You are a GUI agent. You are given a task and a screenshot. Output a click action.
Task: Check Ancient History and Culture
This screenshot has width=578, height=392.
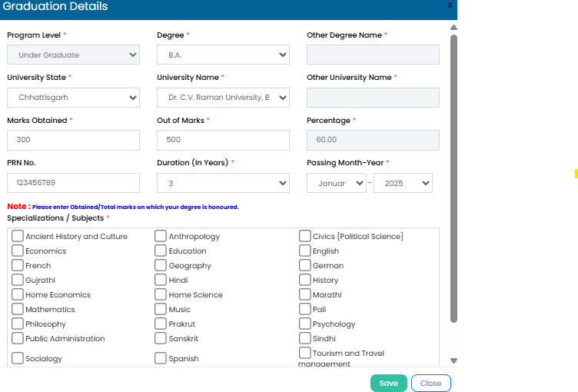click(x=18, y=236)
